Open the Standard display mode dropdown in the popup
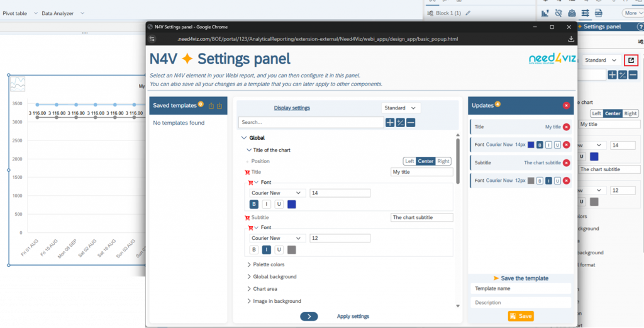This screenshot has height=328, width=644. (401, 108)
